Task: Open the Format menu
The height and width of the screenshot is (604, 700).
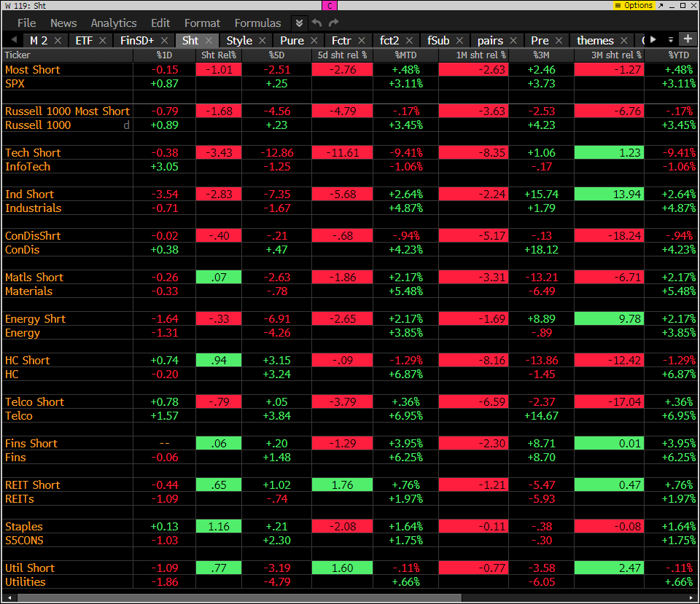Action: pyautogui.click(x=202, y=23)
